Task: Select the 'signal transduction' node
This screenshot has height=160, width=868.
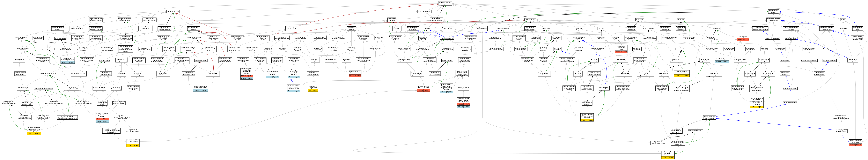Action: pyautogui.click(x=447, y=38)
